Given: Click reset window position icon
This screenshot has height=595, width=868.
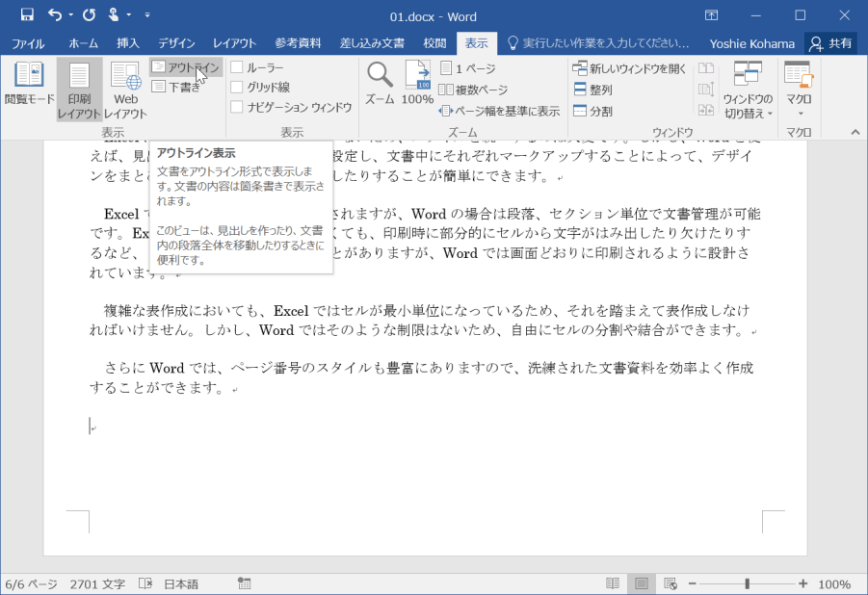Looking at the screenshot, I should [706, 110].
